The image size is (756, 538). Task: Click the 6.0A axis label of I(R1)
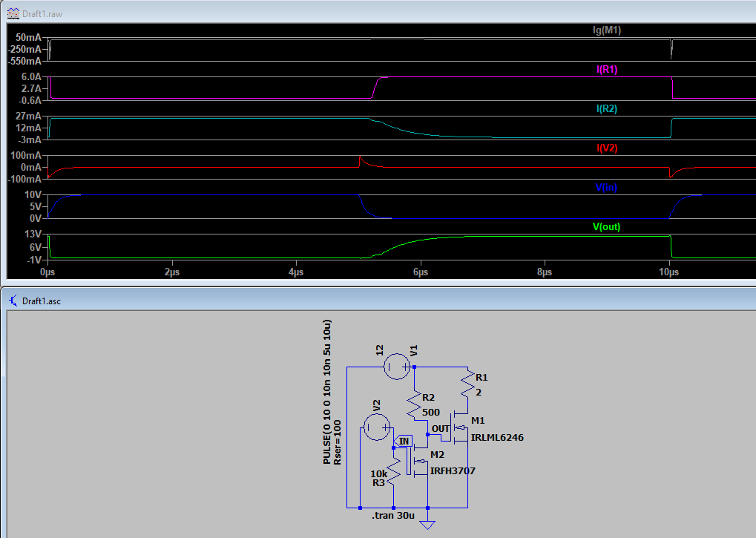click(x=31, y=76)
